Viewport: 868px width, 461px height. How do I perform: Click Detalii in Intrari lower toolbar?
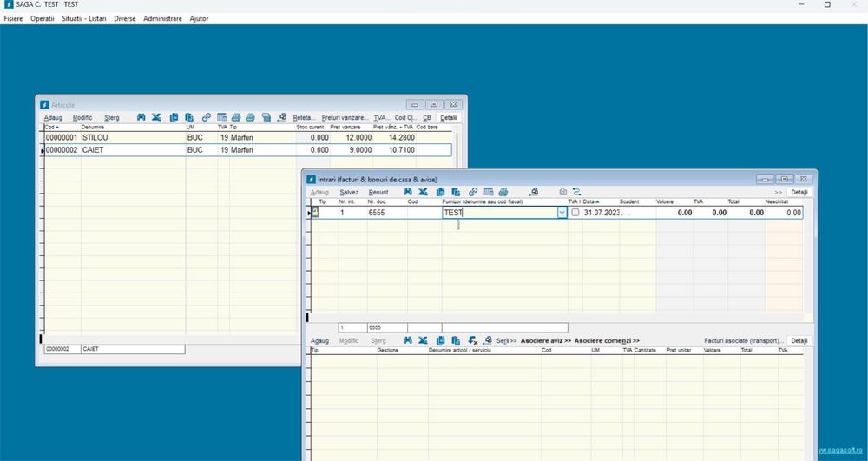pyautogui.click(x=799, y=341)
